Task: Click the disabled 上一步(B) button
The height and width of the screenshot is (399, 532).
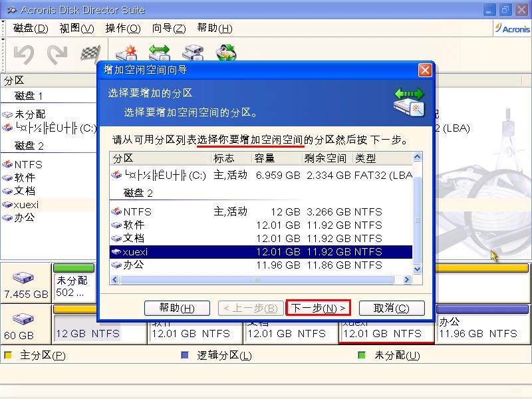Action: [x=251, y=308]
